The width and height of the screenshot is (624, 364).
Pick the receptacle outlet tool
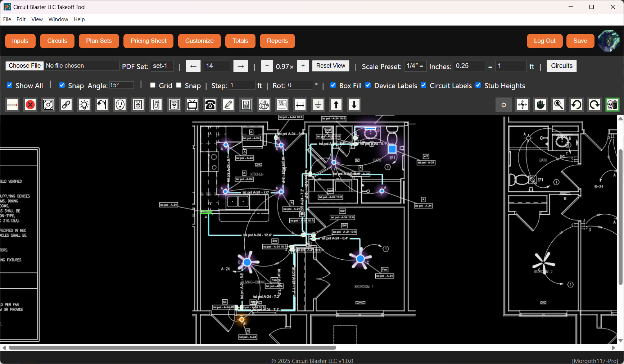pos(120,105)
